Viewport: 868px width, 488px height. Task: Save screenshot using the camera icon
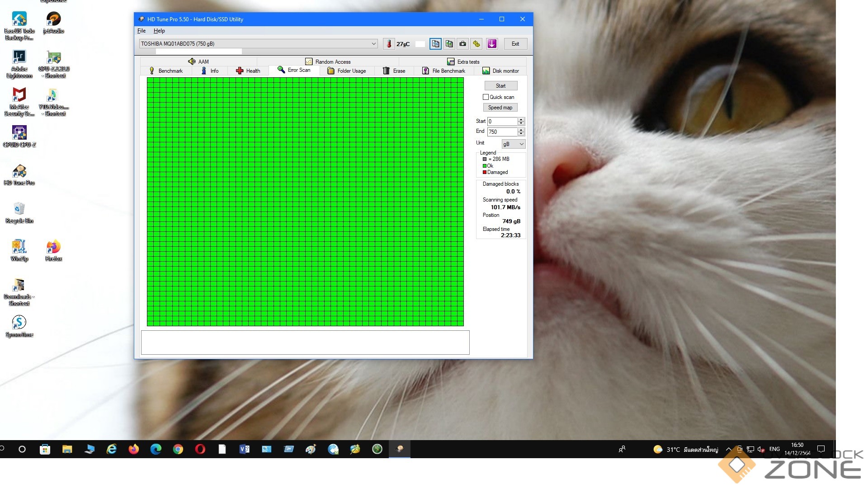coord(462,44)
